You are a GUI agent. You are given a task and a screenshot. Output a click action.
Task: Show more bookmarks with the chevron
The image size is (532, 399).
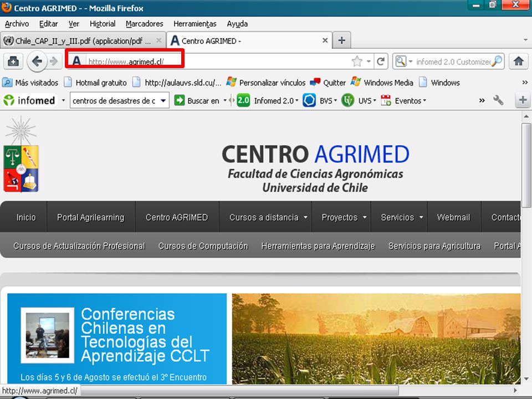point(525,83)
